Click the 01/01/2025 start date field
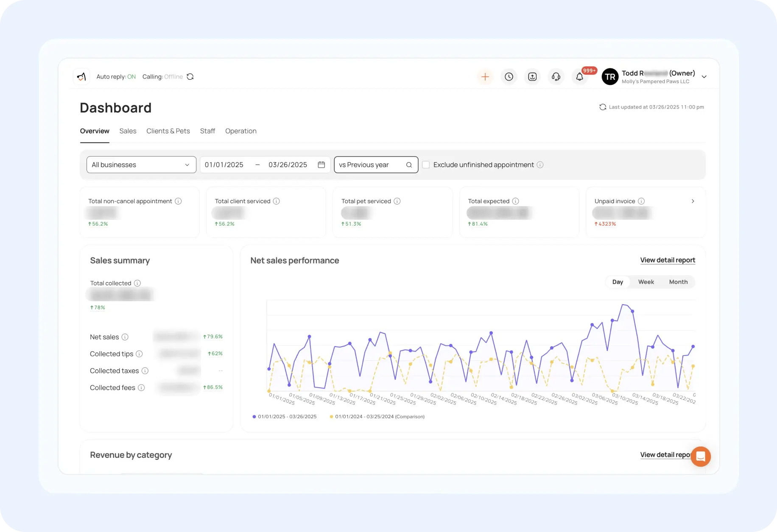777x532 pixels. pyautogui.click(x=224, y=165)
